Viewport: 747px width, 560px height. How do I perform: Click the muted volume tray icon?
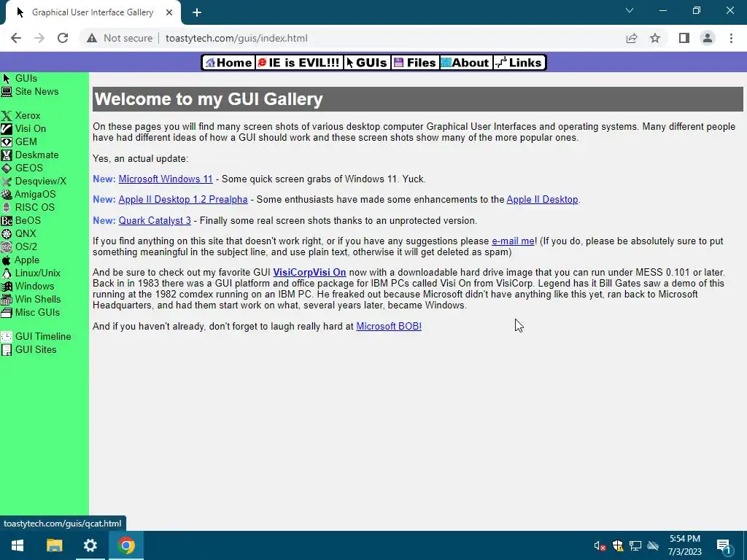[x=600, y=545]
